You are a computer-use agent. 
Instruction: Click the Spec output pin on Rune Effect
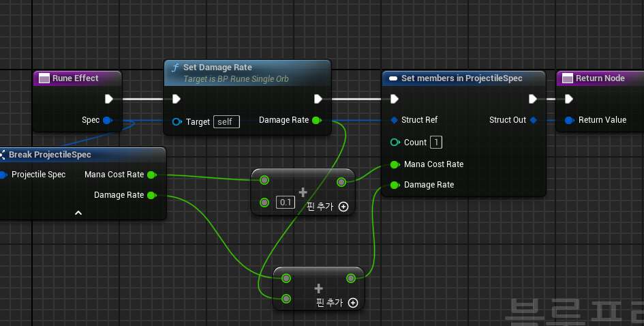tap(108, 121)
